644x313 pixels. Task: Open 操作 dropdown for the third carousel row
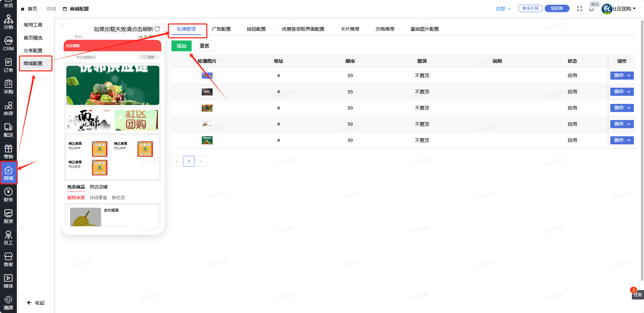[622, 108]
